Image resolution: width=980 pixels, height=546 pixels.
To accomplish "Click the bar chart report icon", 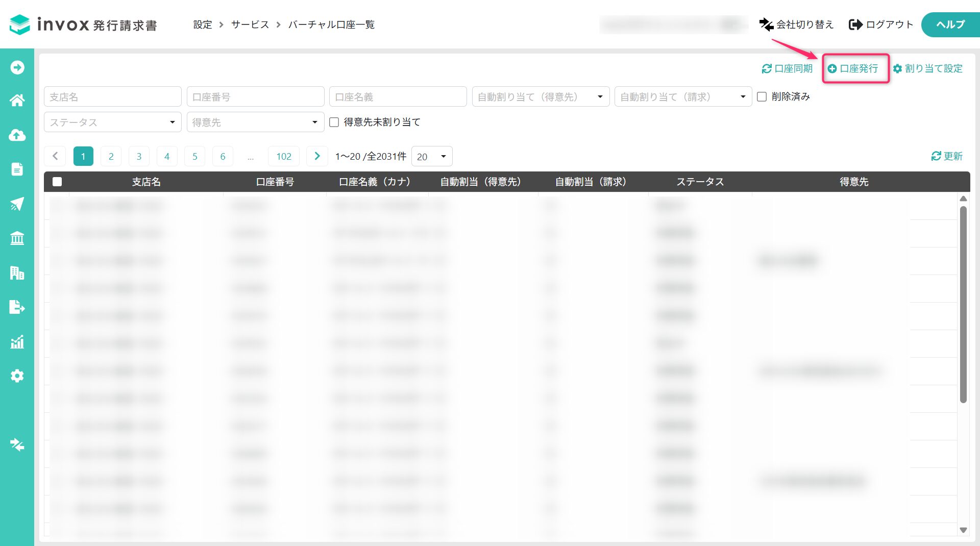I will coord(17,342).
